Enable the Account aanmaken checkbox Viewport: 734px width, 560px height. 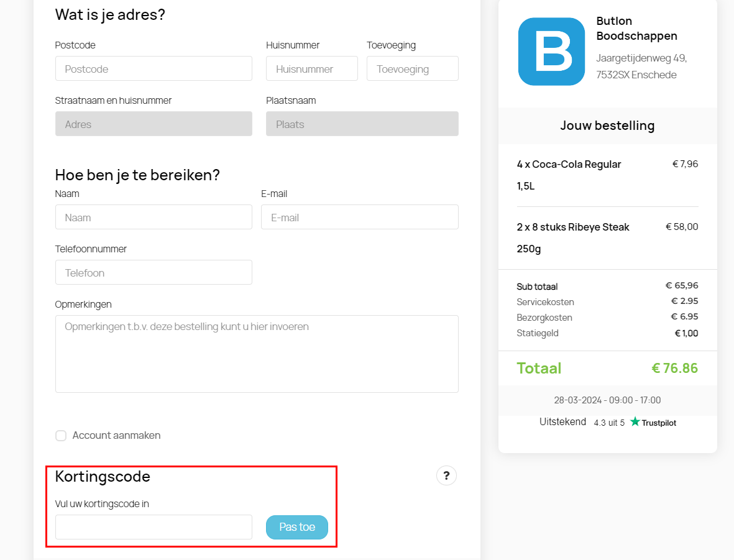pos(60,435)
